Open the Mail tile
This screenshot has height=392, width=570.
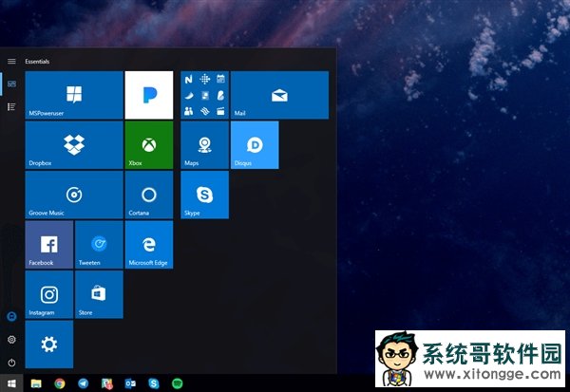(x=279, y=95)
